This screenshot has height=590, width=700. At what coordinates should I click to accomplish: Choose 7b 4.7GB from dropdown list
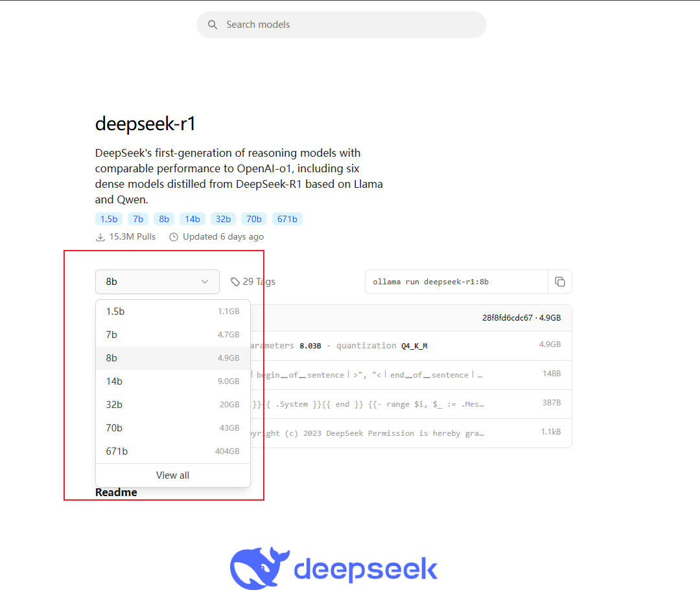[173, 334]
